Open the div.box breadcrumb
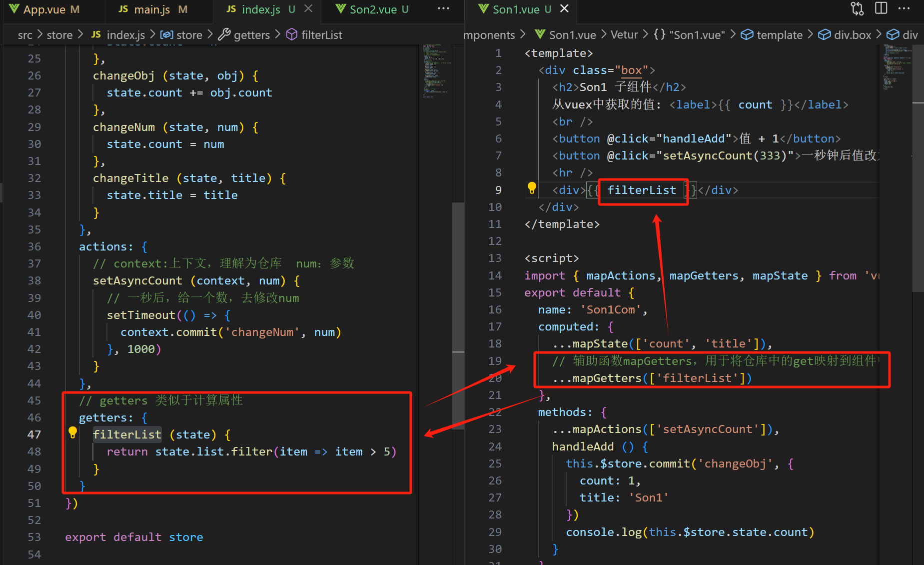This screenshot has height=565, width=924. tap(853, 35)
